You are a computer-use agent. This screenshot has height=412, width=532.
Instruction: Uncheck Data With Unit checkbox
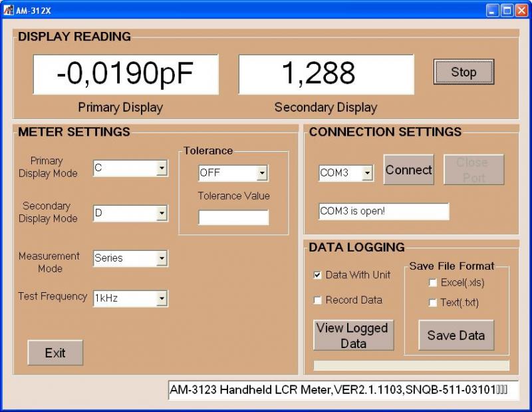coord(317,275)
